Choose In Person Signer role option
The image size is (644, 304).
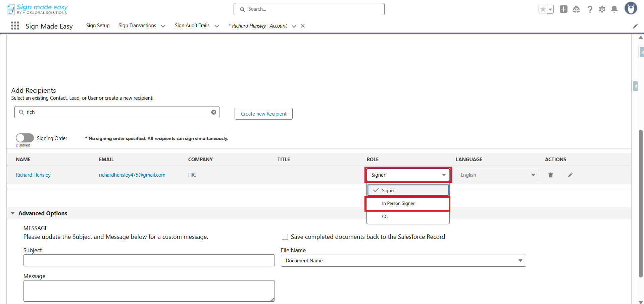(398, 204)
